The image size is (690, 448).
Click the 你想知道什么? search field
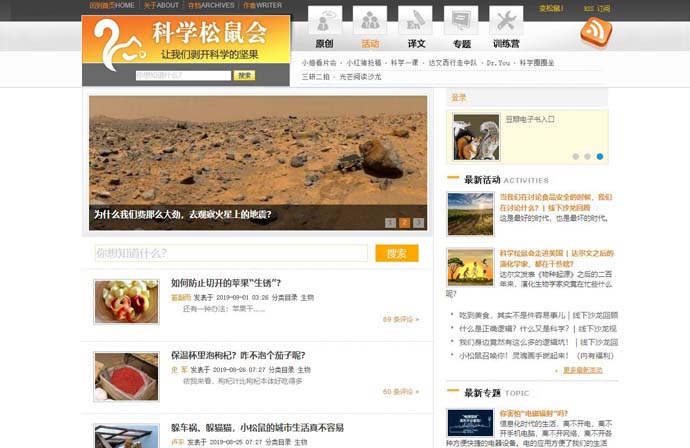[232, 254]
